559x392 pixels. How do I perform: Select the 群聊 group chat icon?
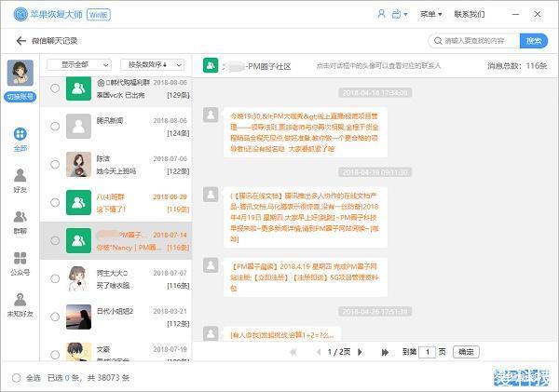click(x=20, y=217)
